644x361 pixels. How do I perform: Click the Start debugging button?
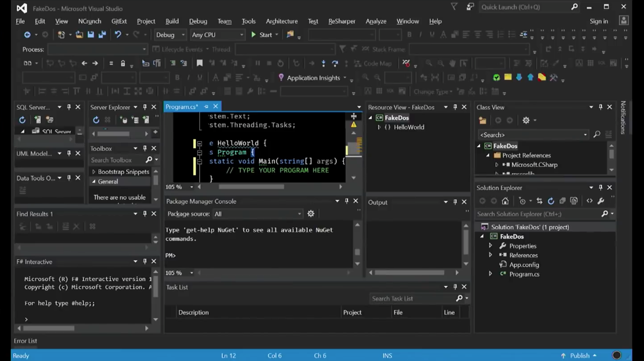pos(262,34)
